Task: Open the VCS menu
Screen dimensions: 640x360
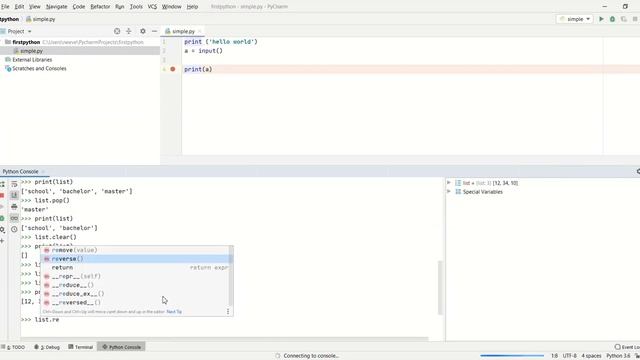Action: [x=152, y=7]
